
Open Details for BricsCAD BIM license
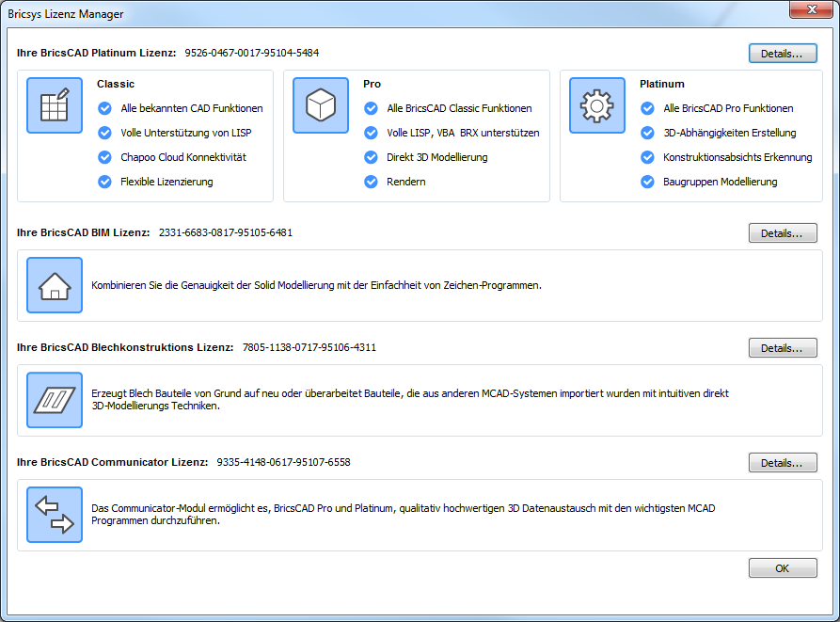783,232
